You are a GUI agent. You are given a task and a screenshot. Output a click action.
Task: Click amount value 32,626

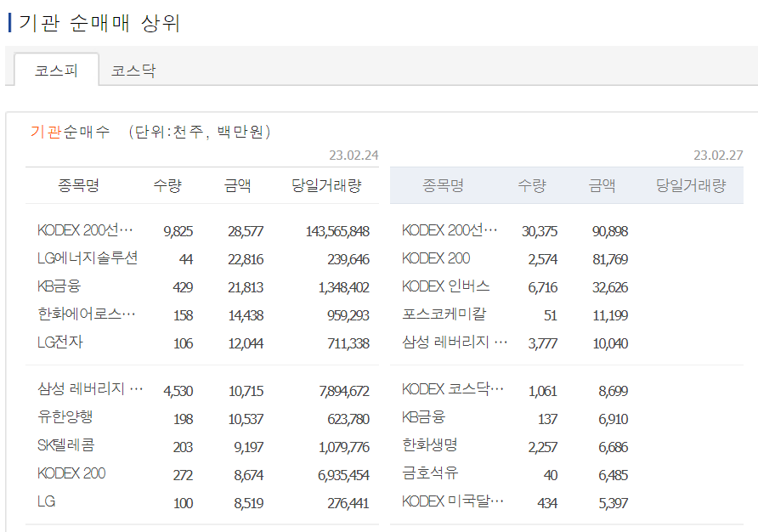(610, 288)
